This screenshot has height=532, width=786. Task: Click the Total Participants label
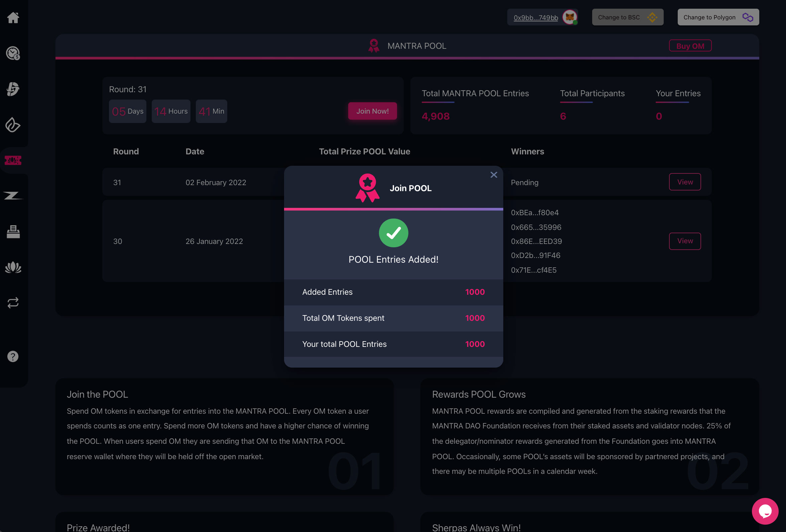pos(592,93)
